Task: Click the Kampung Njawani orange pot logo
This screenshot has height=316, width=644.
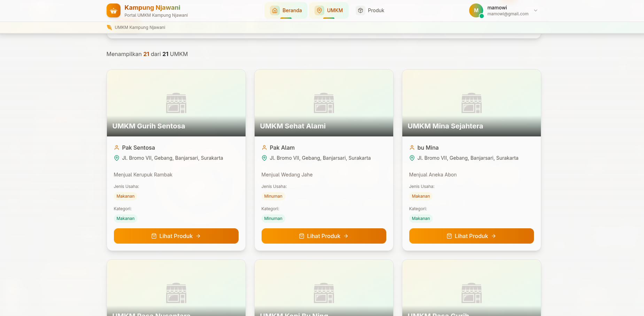Action: [113, 10]
